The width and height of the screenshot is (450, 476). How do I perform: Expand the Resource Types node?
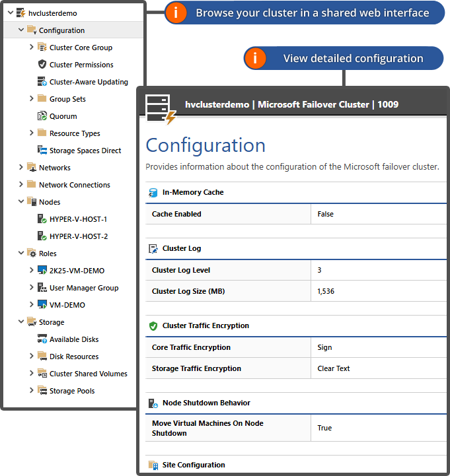[x=31, y=133]
